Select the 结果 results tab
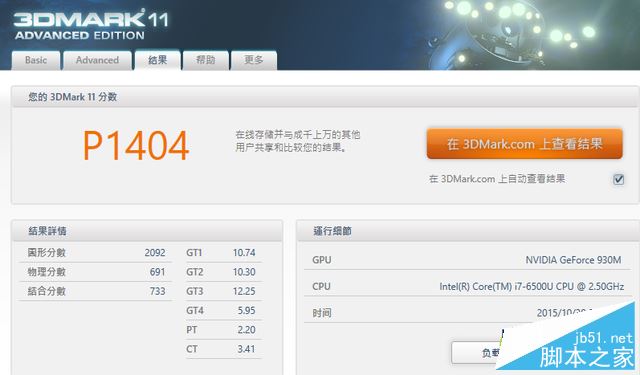Screen dimensions: 640x375 click(158, 60)
